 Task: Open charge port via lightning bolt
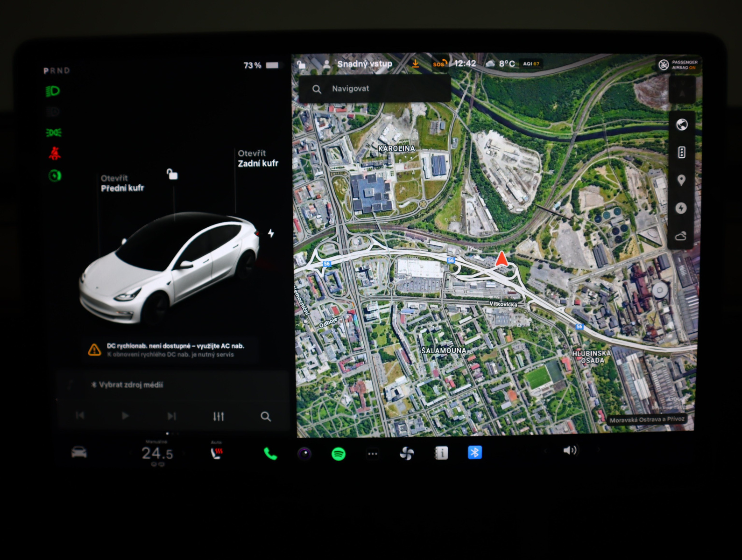[x=271, y=233]
